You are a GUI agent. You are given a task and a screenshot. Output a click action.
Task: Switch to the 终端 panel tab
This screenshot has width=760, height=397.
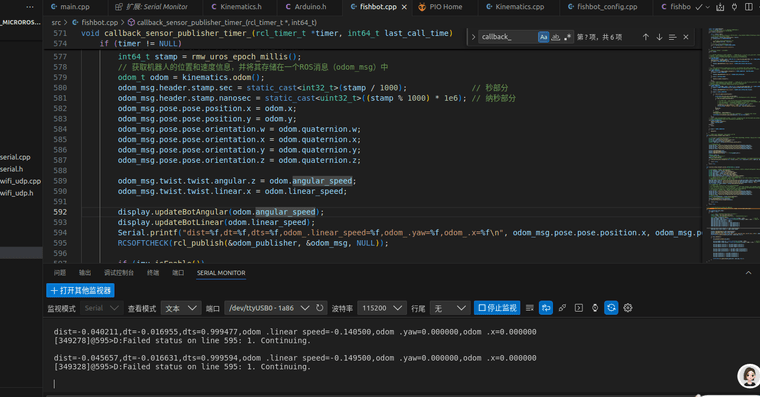[153, 273]
